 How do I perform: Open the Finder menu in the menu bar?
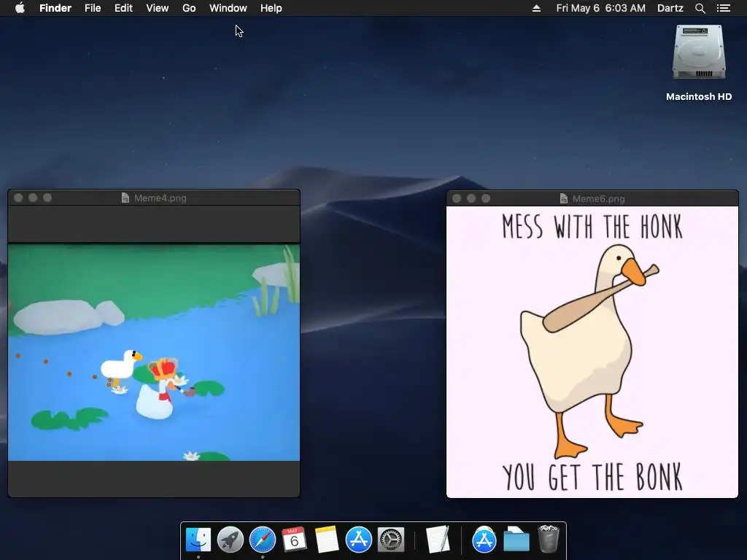(55, 8)
